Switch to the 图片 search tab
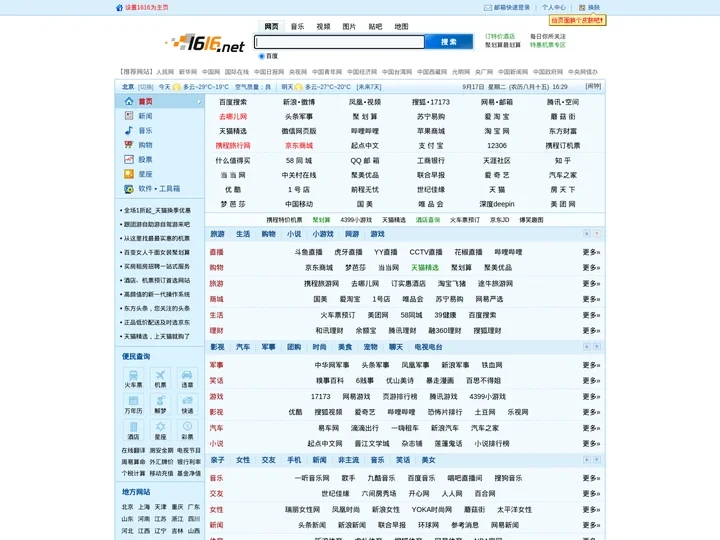 (349, 27)
